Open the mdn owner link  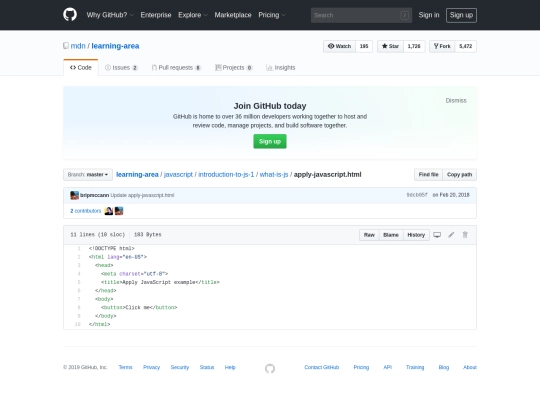(x=78, y=46)
